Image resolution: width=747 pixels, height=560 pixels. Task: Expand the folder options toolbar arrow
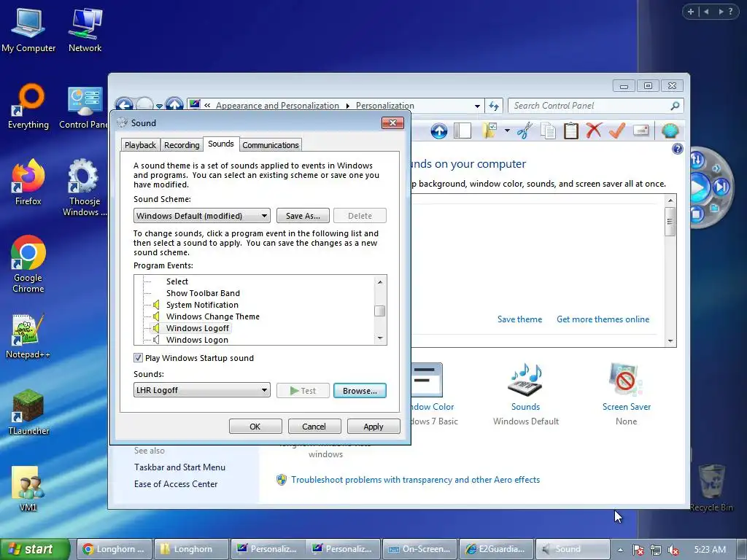(x=507, y=131)
